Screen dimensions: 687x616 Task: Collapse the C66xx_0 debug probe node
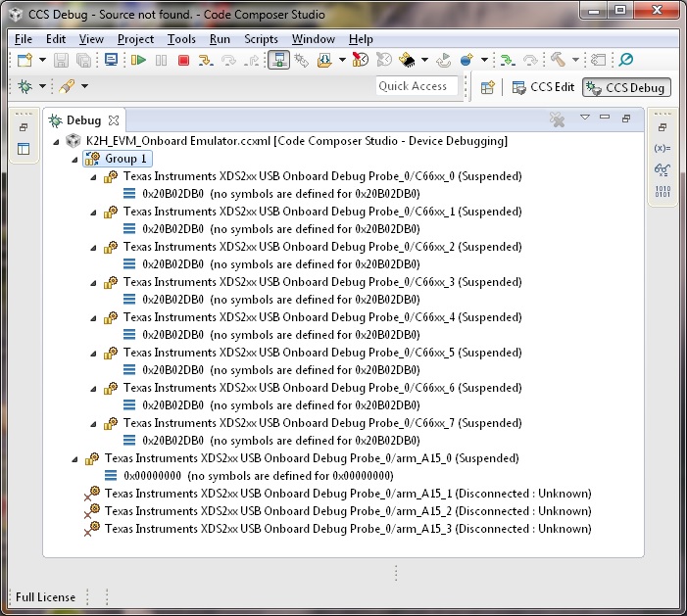click(93, 176)
